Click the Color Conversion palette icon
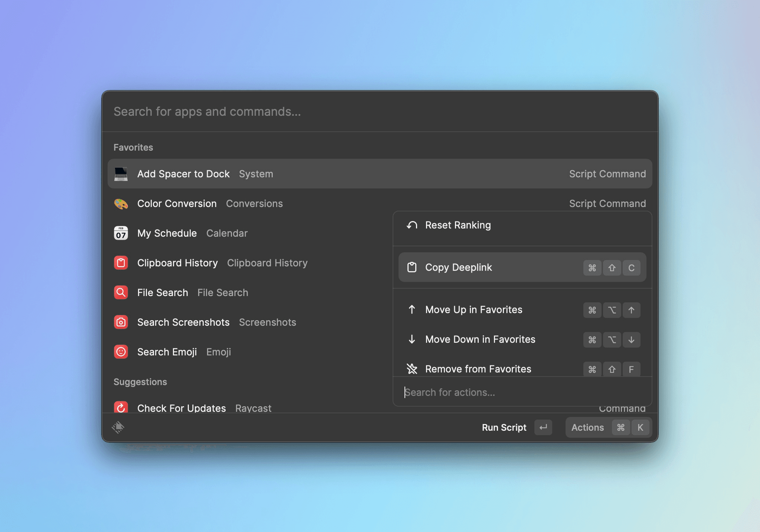This screenshot has width=760, height=532. pyautogui.click(x=121, y=204)
